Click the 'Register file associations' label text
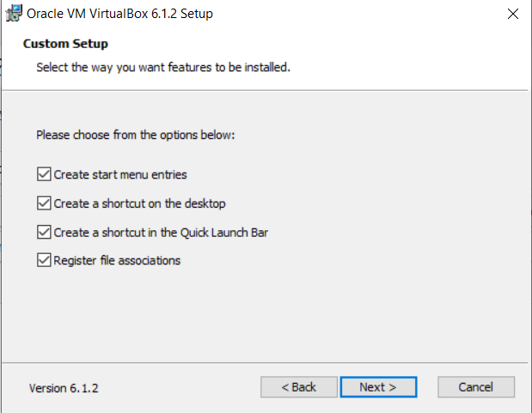This screenshot has height=413, width=532. pyautogui.click(x=117, y=260)
